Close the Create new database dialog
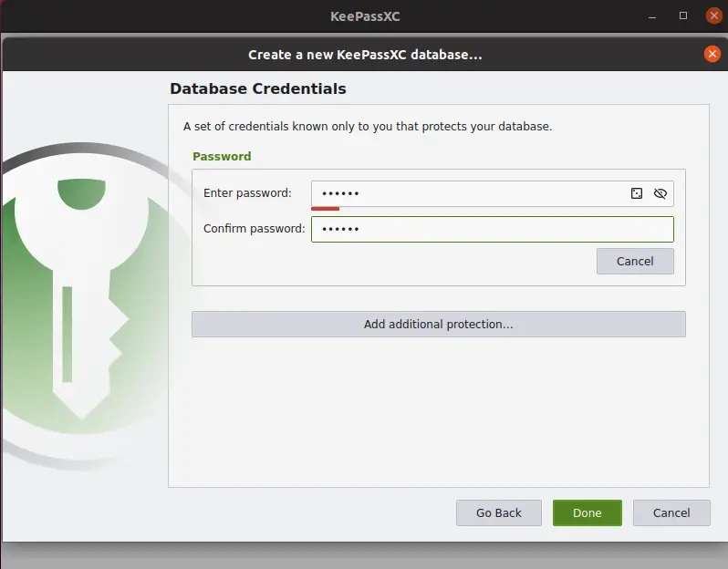728x569 pixels. [x=712, y=54]
